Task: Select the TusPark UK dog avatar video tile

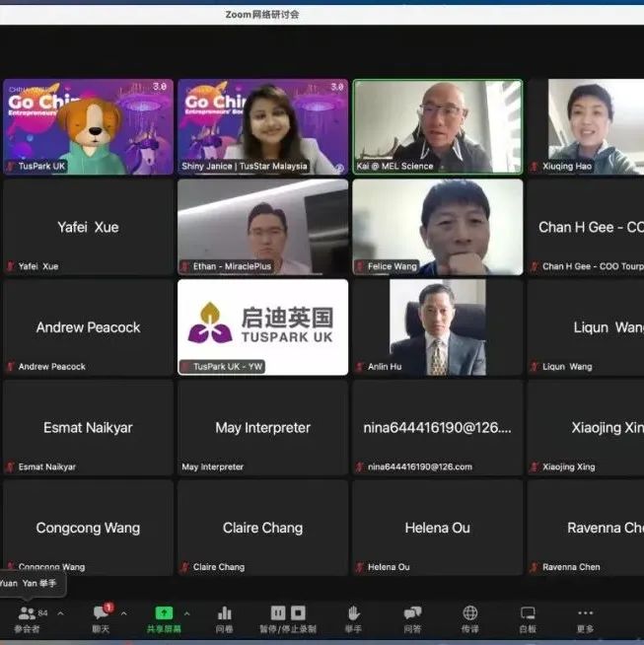Action: pyautogui.click(x=88, y=126)
